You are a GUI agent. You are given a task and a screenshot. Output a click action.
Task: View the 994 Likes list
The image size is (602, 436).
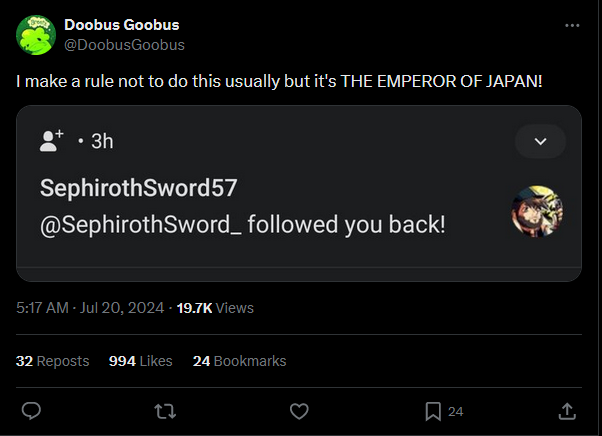click(141, 361)
